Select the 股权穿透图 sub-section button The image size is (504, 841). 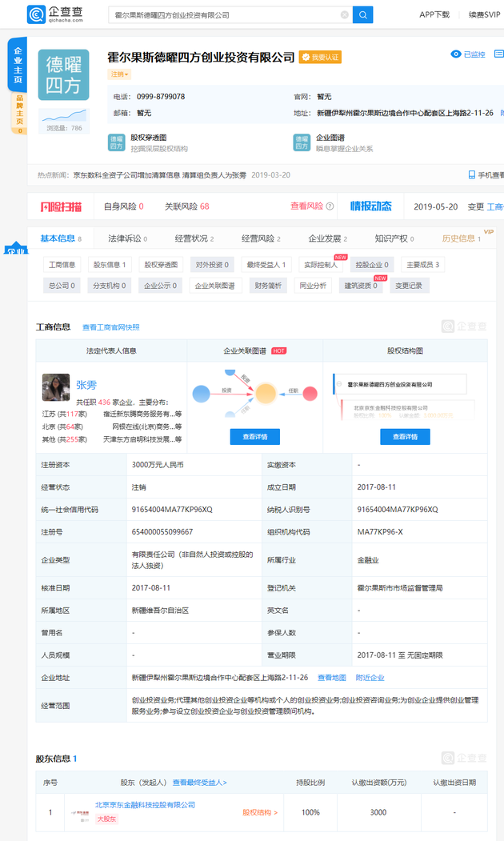[161, 264]
